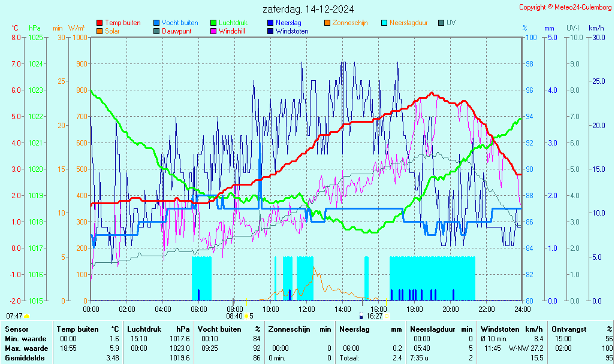
Task: Click the Neerslag legend label
Action: pos(288,23)
